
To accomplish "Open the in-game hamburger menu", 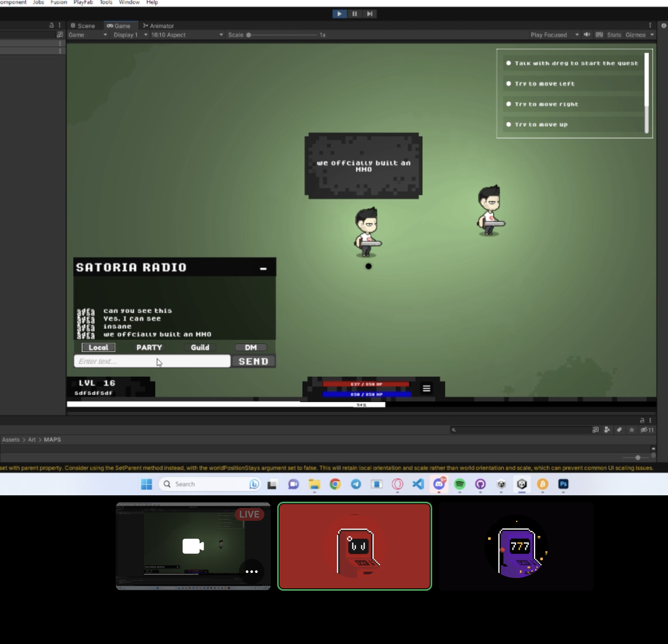I will [427, 388].
